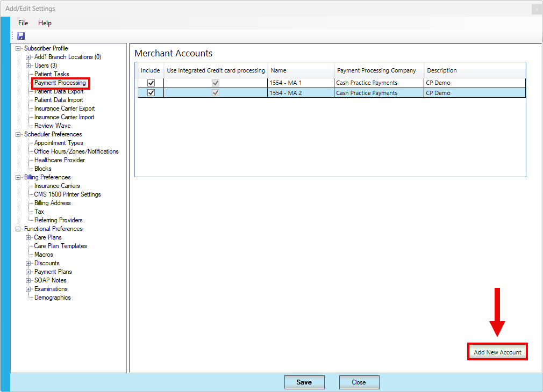Select Patient Tasks in the tree

pyautogui.click(x=52, y=74)
